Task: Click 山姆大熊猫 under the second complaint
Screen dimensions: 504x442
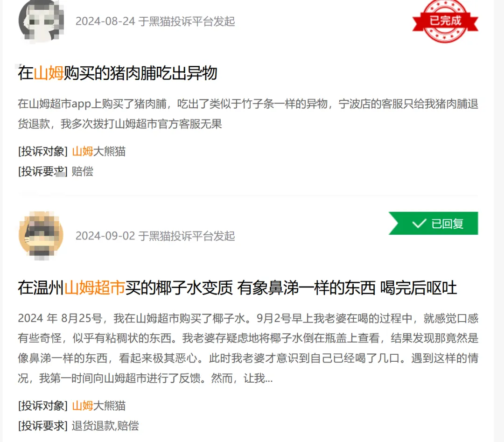Action: (x=98, y=406)
